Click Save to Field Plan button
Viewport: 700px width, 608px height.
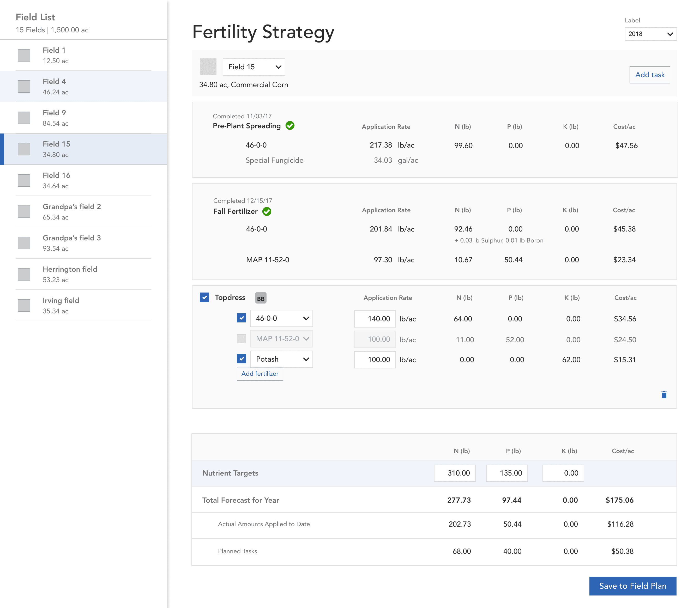[x=632, y=586]
